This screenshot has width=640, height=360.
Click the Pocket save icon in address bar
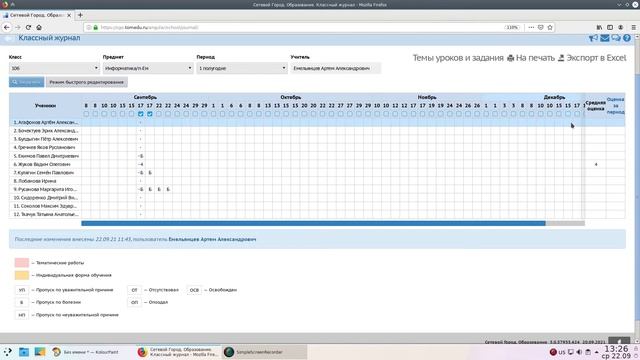pyautogui.click(x=540, y=27)
